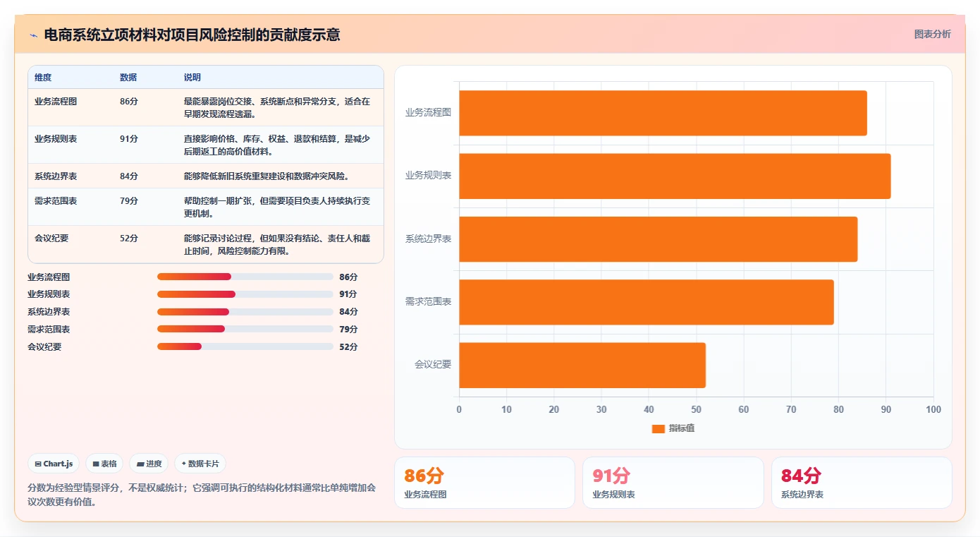980x537 pixels.
Task: Click the 图表分析 label in header
Action: coord(932,34)
